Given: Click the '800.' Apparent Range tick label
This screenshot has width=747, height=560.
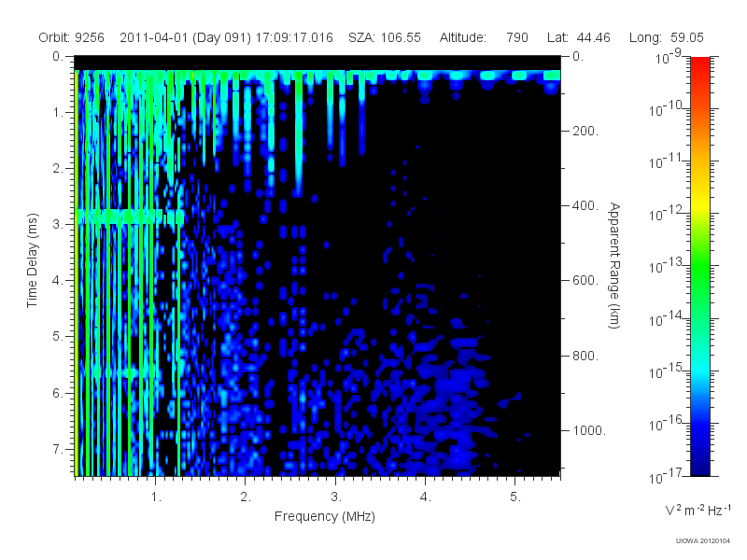Looking at the screenshot, I should (585, 356).
